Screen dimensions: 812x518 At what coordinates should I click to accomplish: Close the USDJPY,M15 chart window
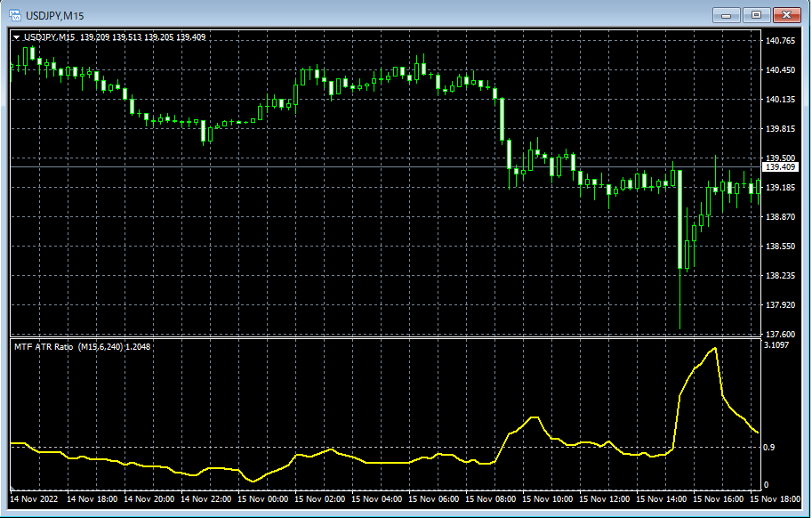click(x=786, y=15)
